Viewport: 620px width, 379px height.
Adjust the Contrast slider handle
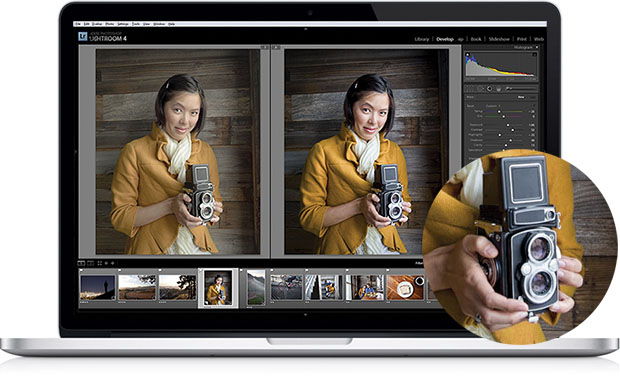click(512, 130)
